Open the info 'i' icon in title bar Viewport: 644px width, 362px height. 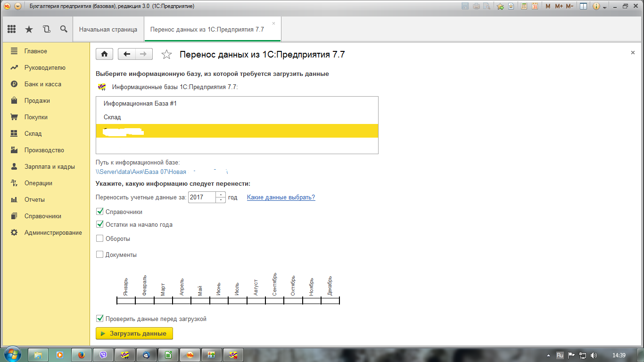tap(596, 7)
